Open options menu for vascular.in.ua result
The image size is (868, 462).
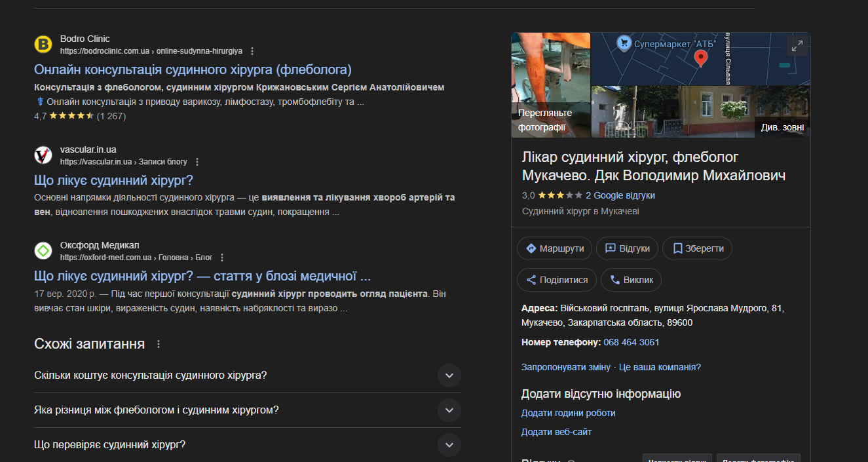point(197,162)
